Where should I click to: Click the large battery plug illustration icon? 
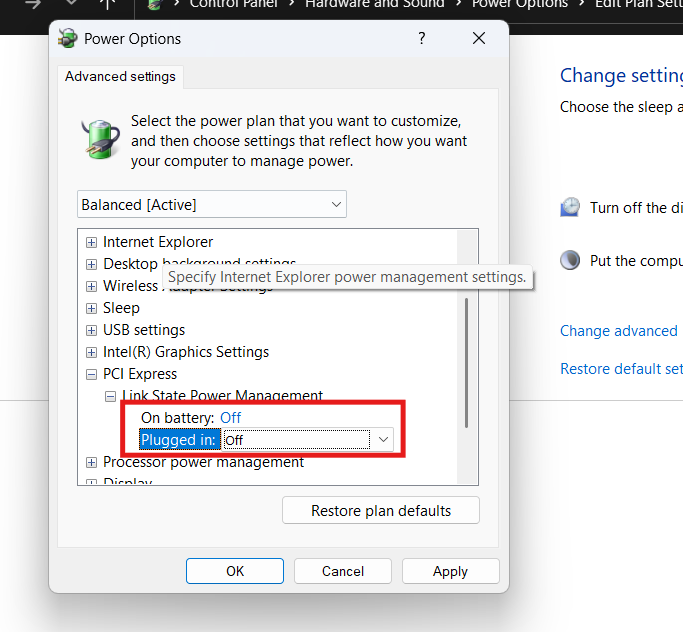[x=101, y=139]
